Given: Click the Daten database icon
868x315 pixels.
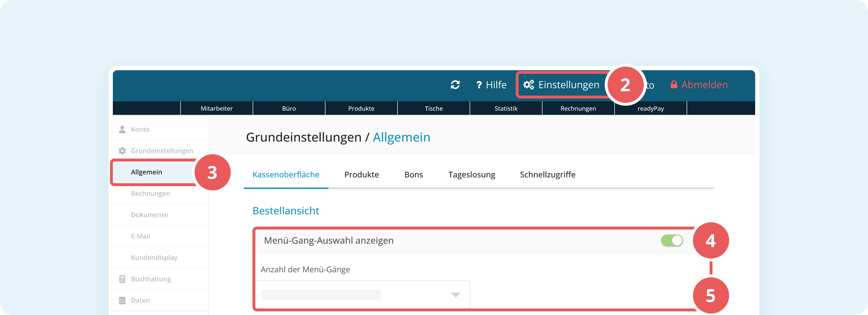Looking at the screenshot, I should coord(122,300).
